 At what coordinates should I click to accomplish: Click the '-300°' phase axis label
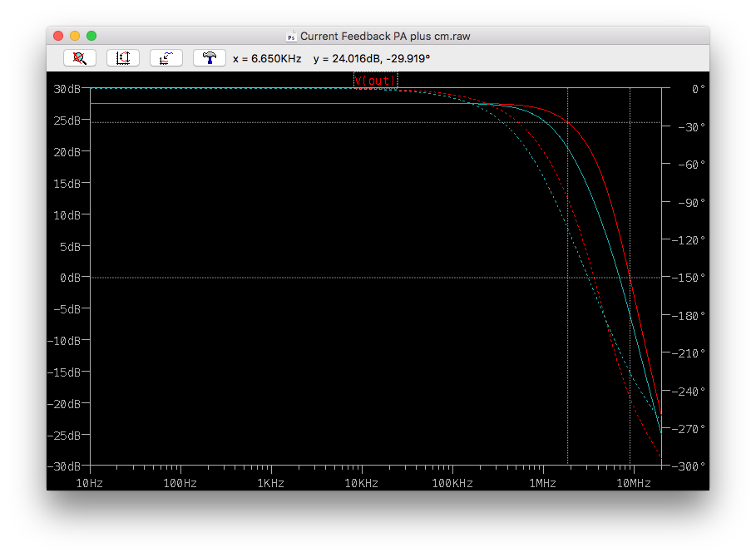click(x=689, y=466)
